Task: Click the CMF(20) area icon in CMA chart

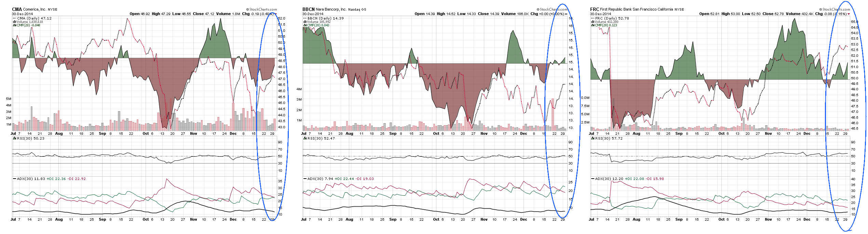Action: [x=14, y=25]
